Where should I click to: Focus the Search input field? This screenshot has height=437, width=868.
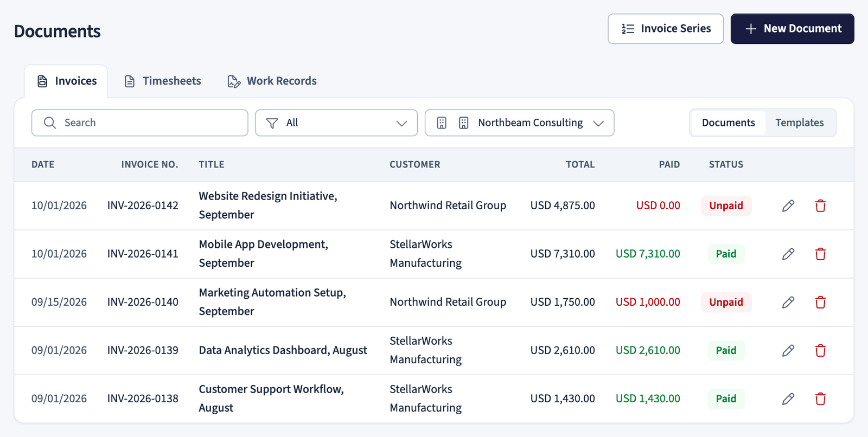(x=139, y=123)
